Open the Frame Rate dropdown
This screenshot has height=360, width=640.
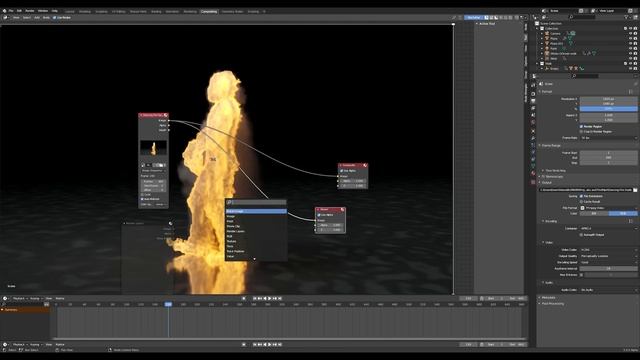(x=609, y=138)
